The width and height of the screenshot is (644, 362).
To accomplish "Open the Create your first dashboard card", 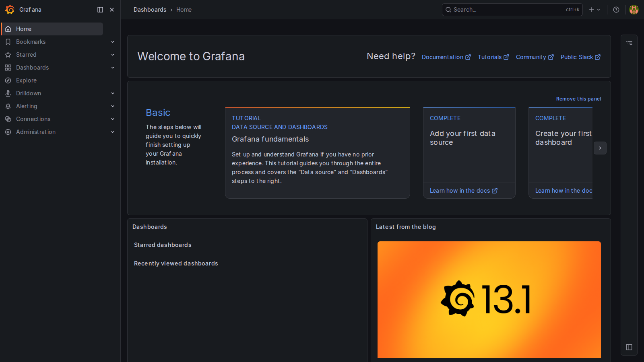I will 560,153.
